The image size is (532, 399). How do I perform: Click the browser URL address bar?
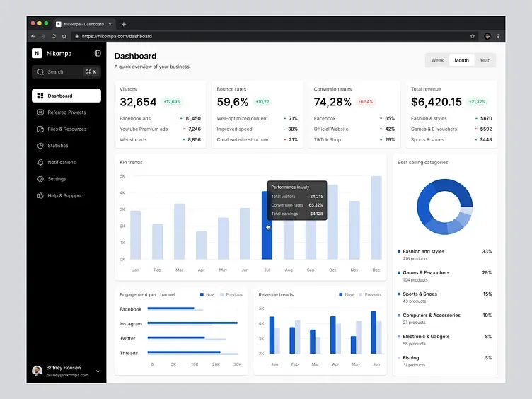[274, 36]
